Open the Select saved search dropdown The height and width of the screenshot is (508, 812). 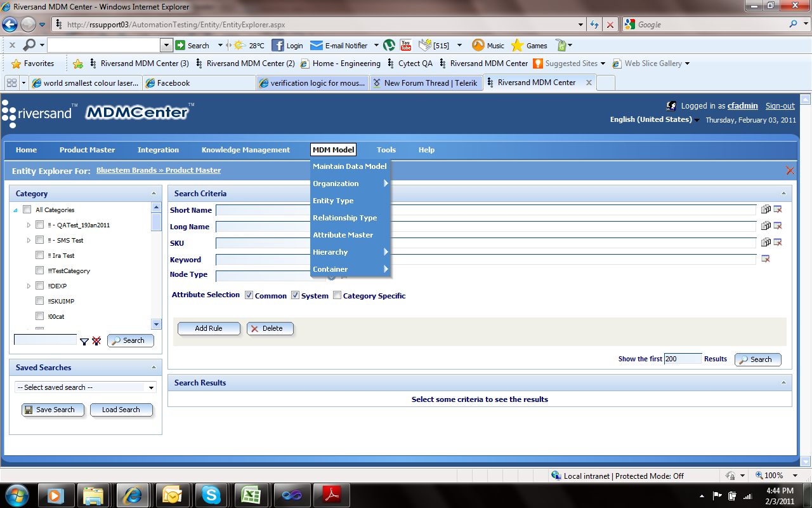(86, 387)
